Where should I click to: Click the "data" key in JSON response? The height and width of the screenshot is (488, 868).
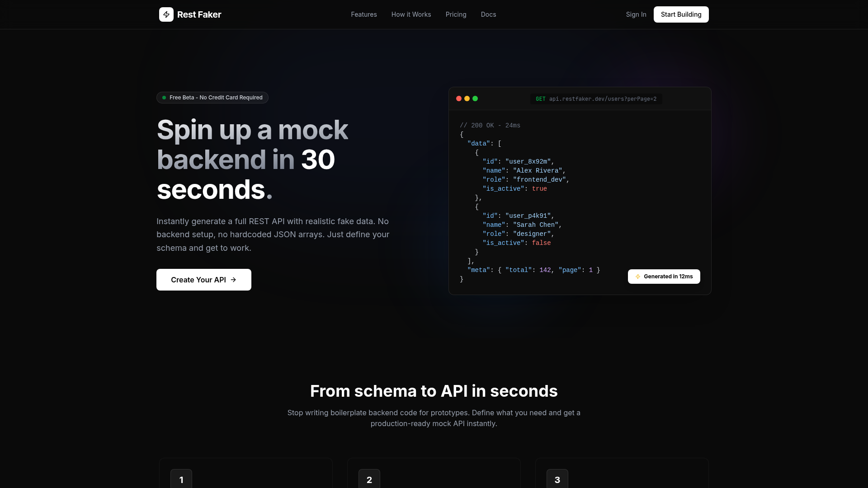tap(479, 144)
